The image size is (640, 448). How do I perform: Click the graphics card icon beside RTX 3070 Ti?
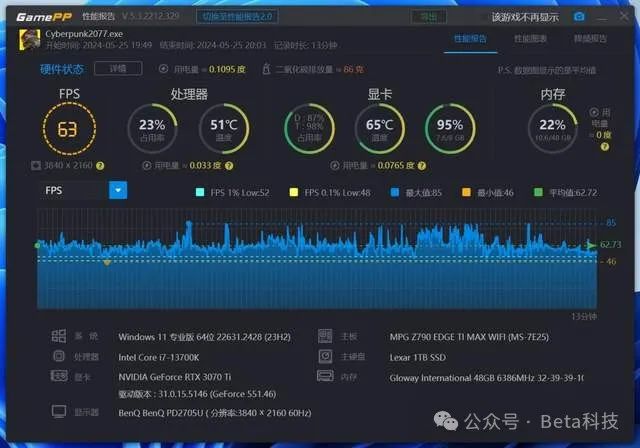tap(59, 376)
